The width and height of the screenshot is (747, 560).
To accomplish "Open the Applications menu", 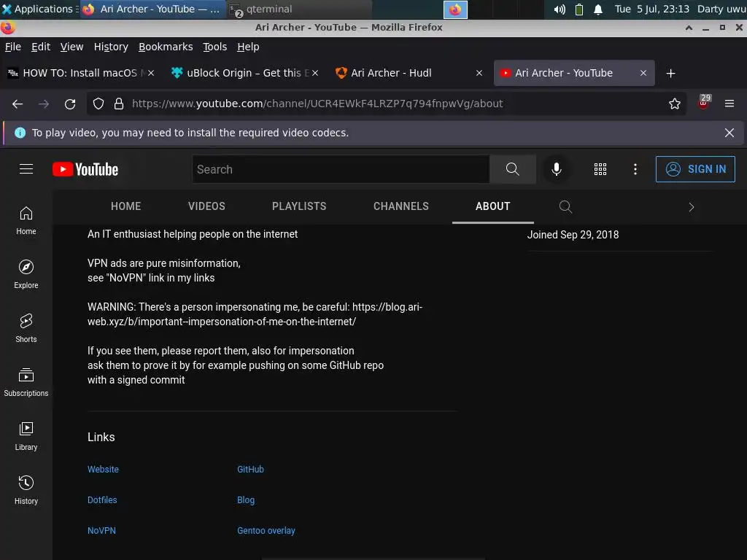I will (x=39, y=9).
